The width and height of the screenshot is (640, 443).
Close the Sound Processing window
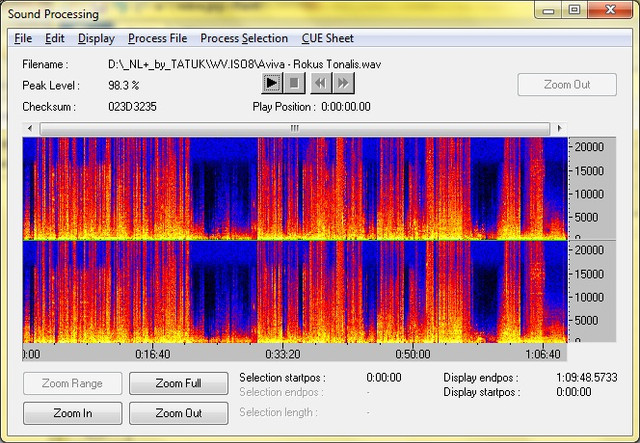(610, 10)
